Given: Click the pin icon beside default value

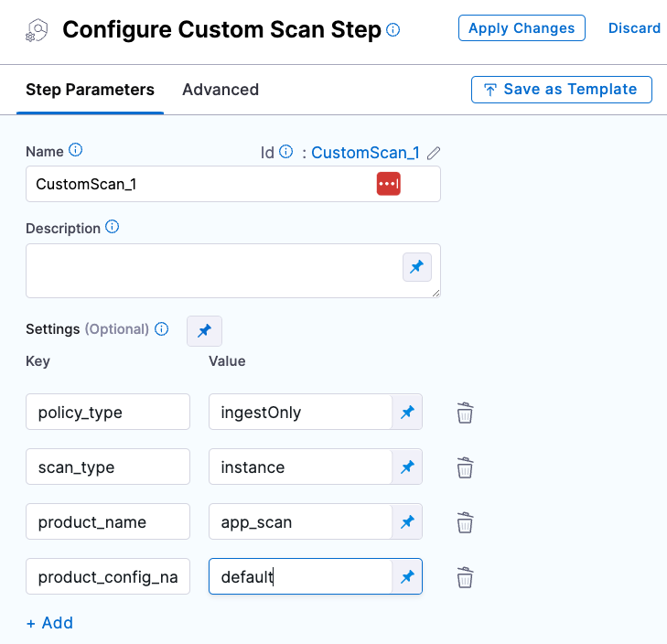Looking at the screenshot, I should (x=407, y=577).
